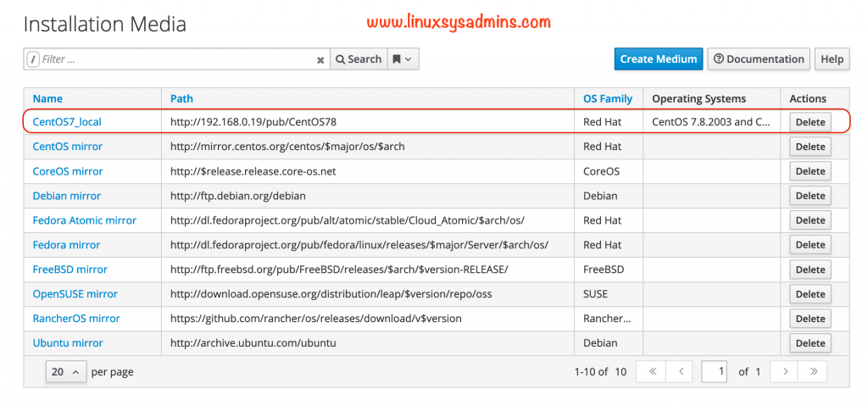Delete the CoreOS mirror entry
Viewport: 868px width, 406px height.
coord(810,171)
